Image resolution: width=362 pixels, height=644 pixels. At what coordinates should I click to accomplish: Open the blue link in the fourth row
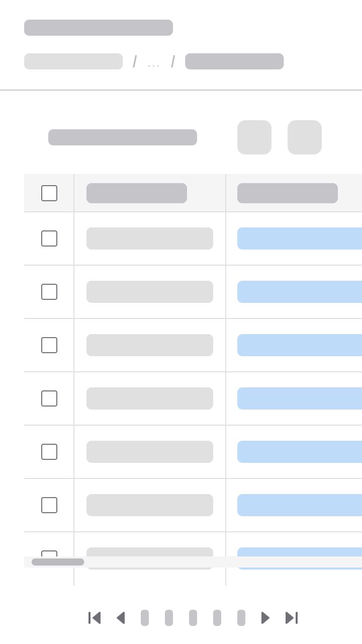(300, 398)
